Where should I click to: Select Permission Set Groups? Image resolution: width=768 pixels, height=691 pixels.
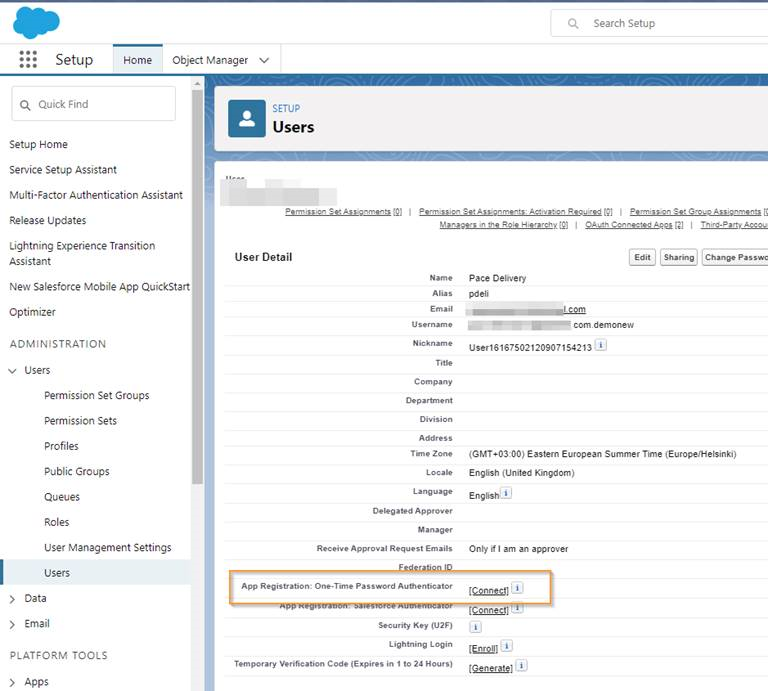tap(96, 395)
